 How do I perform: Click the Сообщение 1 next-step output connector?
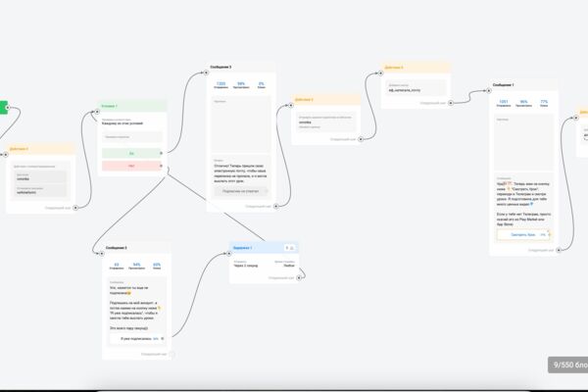click(559, 250)
